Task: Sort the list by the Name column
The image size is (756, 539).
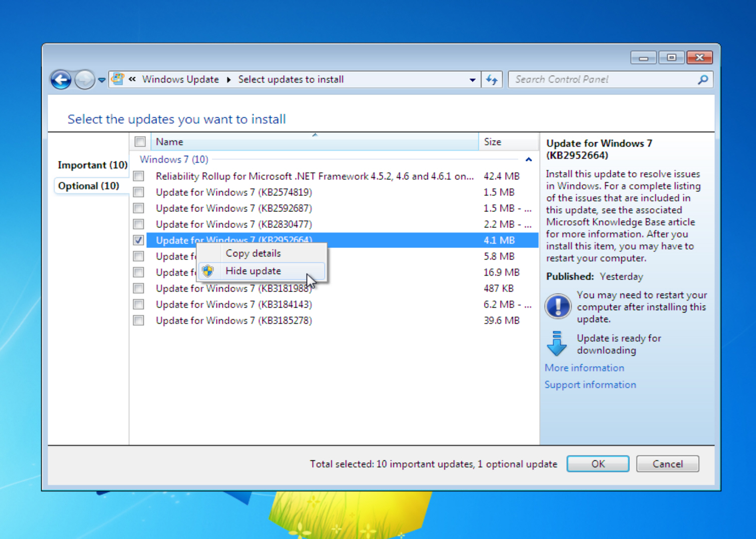Action: 314,142
